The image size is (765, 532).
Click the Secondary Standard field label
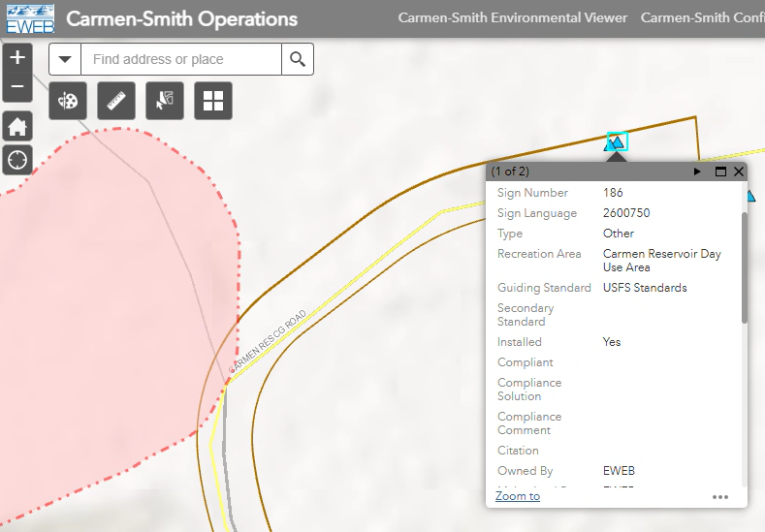(526, 315)
